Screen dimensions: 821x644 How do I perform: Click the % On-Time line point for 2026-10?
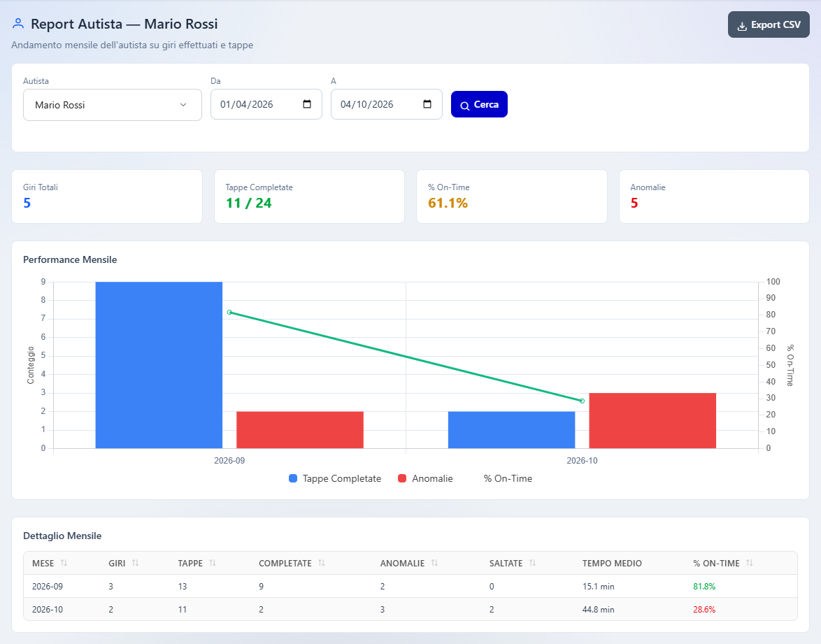coord(582,401)
